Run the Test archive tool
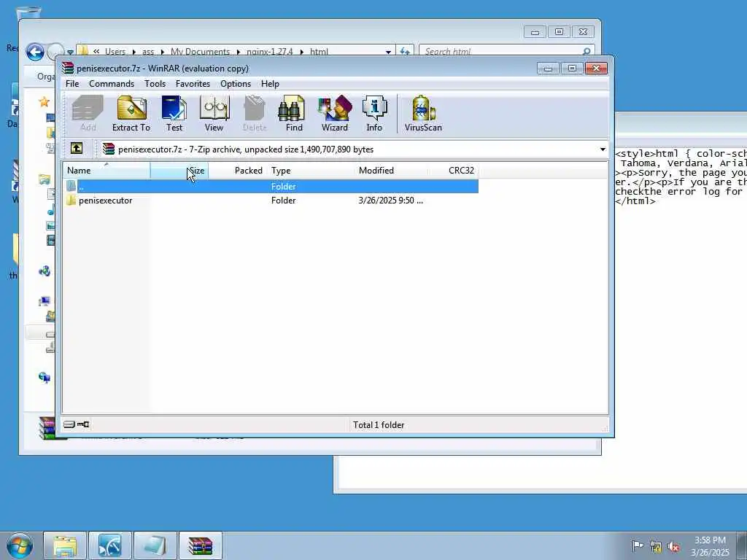 174,113
